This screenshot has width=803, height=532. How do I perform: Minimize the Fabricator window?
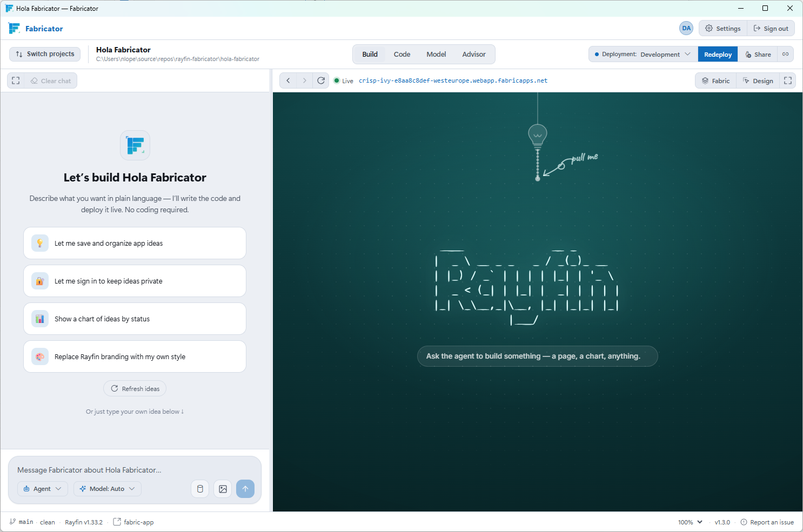[x=740, y=8]
